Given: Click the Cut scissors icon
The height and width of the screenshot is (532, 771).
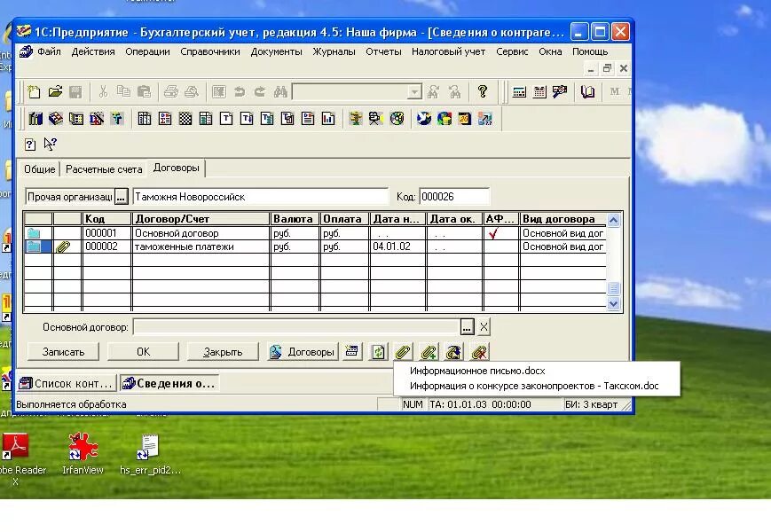Looking at the screenshot, I should [x=103, y=92].
